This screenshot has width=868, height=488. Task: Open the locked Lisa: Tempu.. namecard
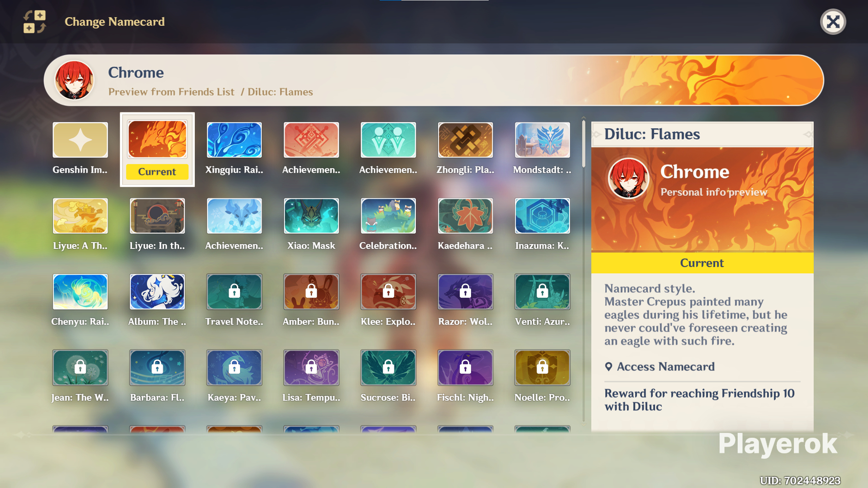[311, 367]
